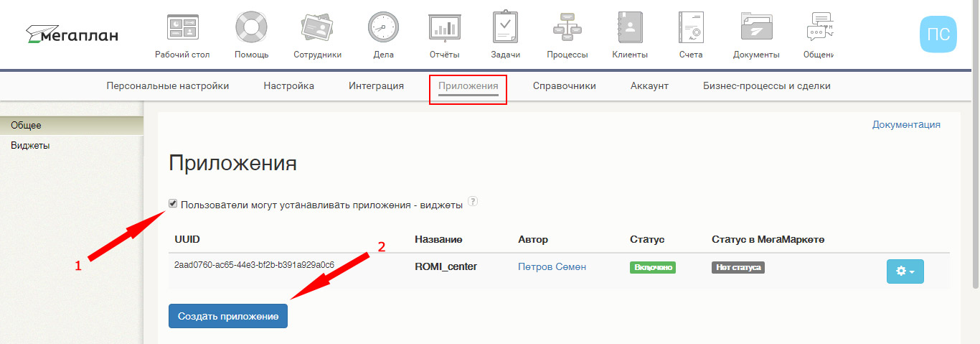Image resolution: width=980 pixels, height=344 pixels.
Task: Open the Клиенты address book icon
Action: pos(629,28)
